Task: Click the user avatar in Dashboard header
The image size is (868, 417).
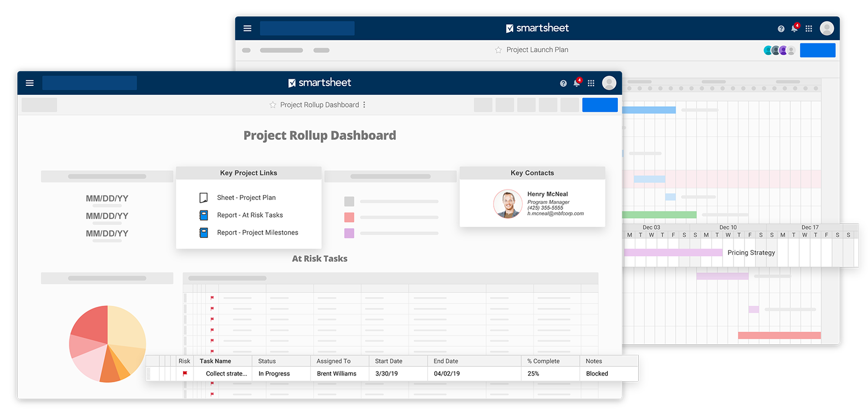Action: [x=609, y=83]
